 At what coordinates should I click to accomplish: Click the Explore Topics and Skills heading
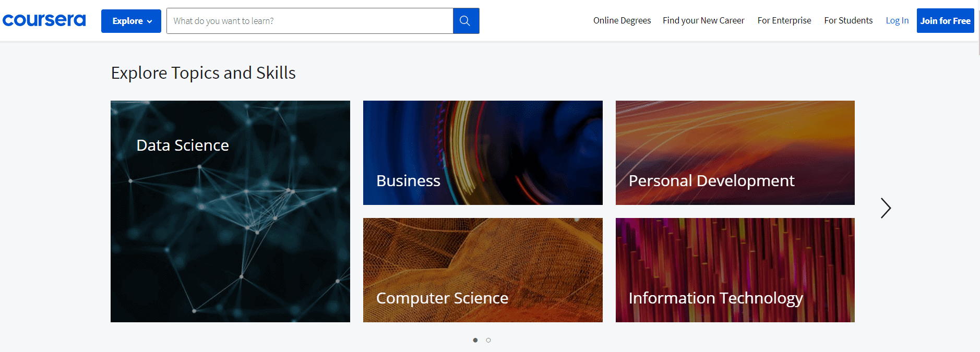[204, 73]
